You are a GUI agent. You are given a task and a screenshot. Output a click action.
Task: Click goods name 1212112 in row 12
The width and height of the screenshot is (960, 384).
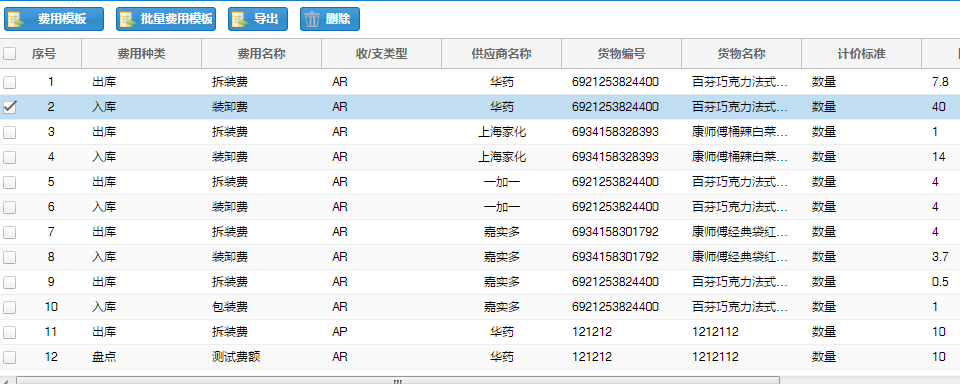coord(715,357)
